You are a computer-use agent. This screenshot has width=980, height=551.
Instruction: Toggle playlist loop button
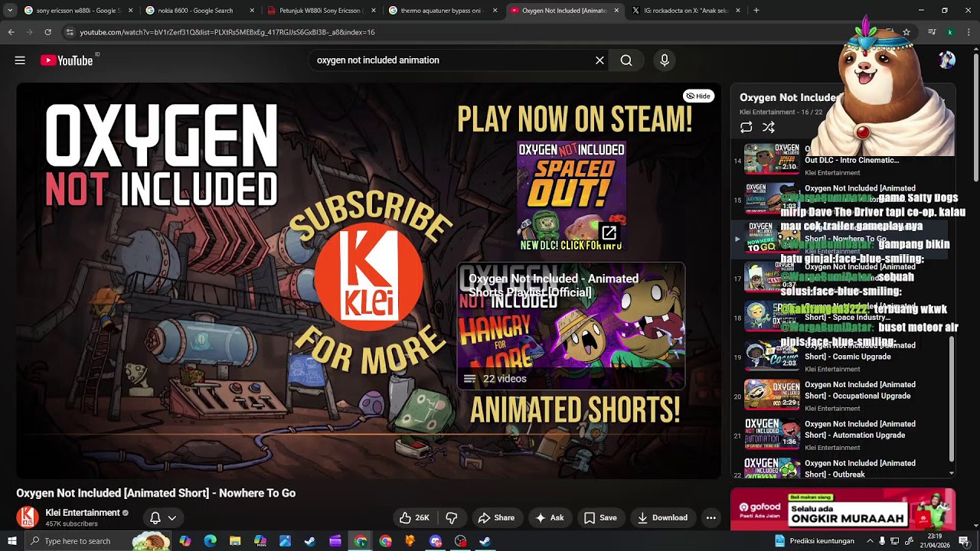point(746,128)
